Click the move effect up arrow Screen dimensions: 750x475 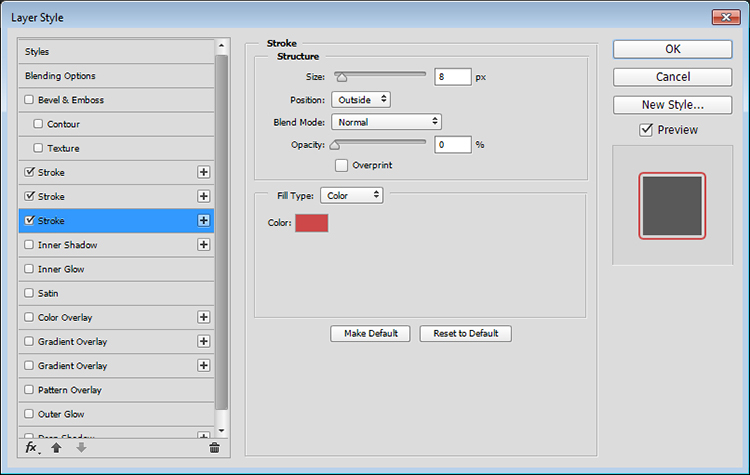pyautogui.click(x=56, y=448)
